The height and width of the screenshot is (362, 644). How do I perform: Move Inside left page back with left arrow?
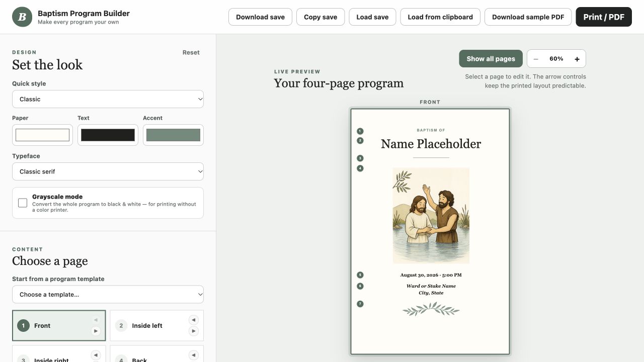point(193,320)
